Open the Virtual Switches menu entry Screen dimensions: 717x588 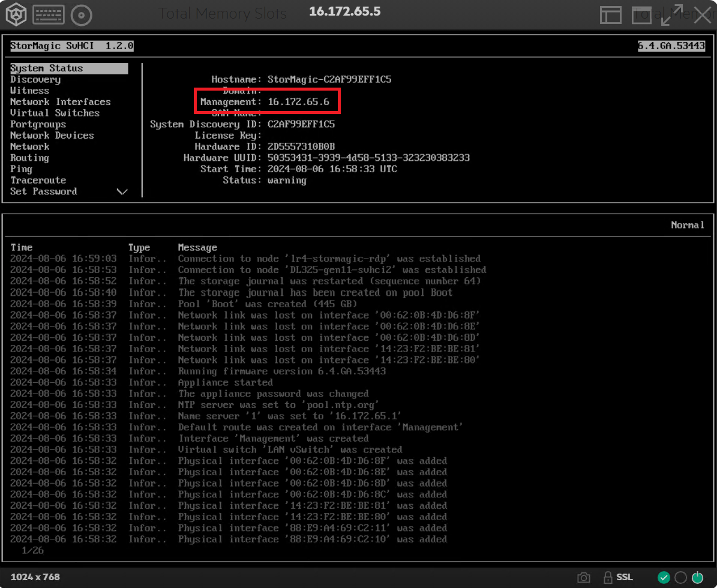55,113
